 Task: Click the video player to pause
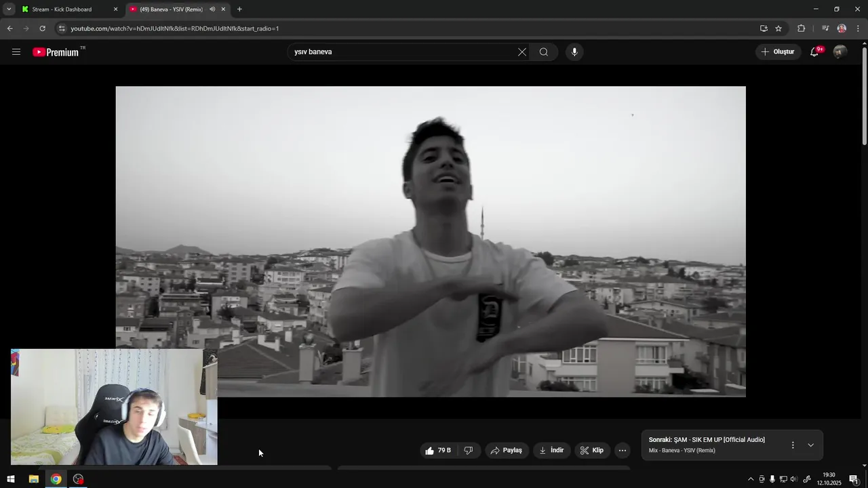click(x=431, y=241)
